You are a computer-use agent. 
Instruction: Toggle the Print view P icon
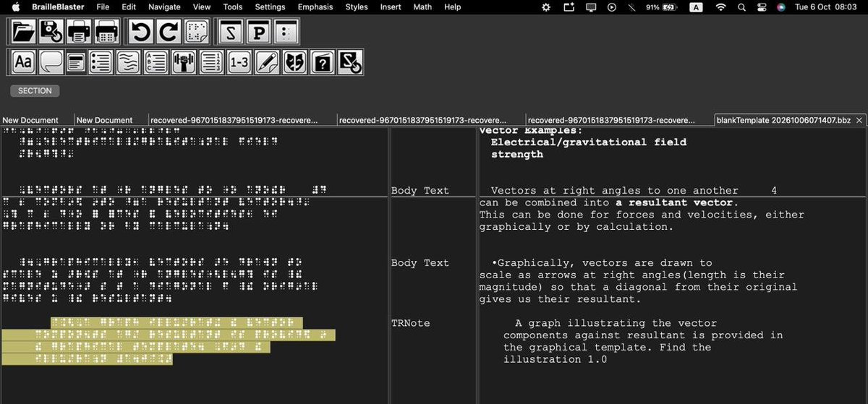[x=259, y=32]
